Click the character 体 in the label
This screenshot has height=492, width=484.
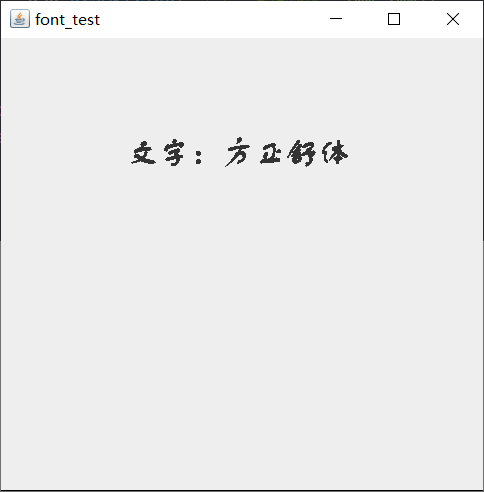click(x=335, y=153)
